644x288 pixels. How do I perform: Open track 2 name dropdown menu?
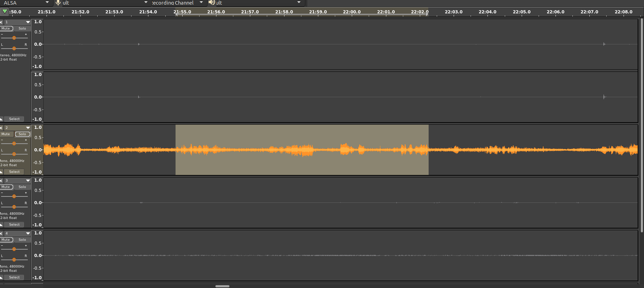pyautogui.click(x=18, y=128)
